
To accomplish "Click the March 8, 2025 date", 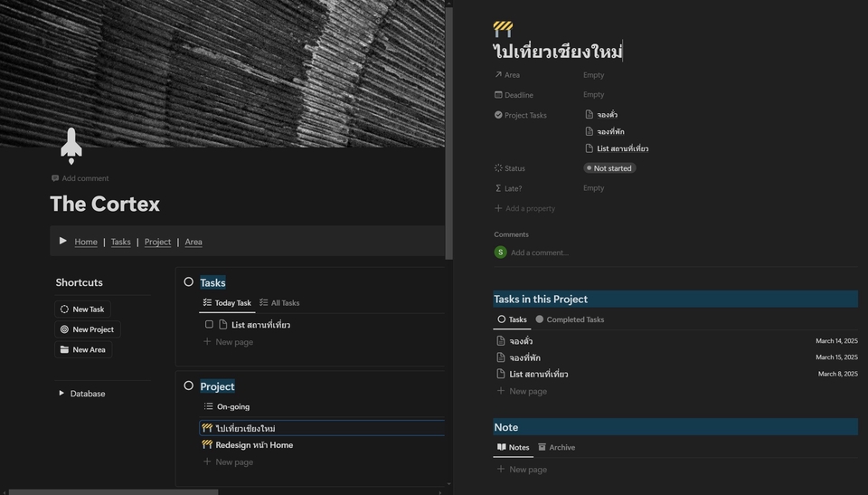I will (837, 374).
